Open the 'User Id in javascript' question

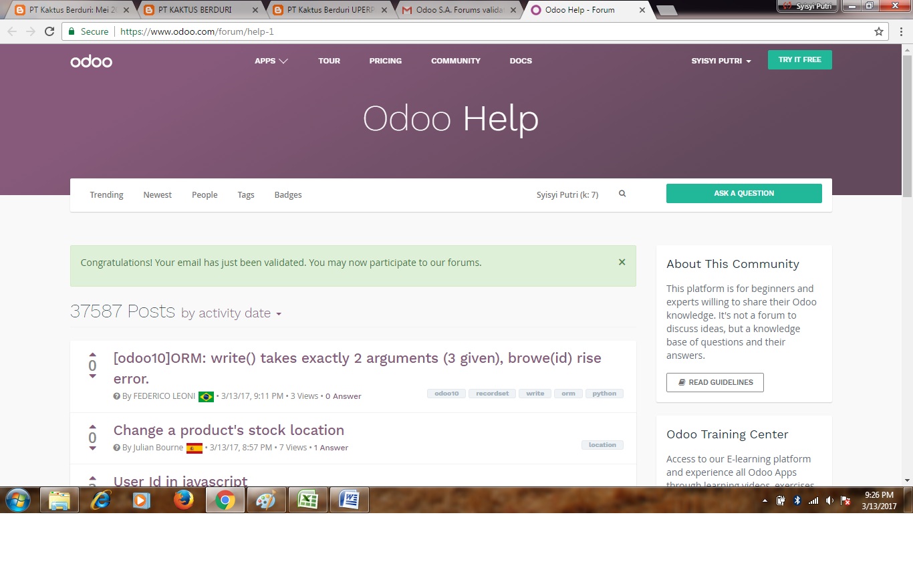(180, 481)
